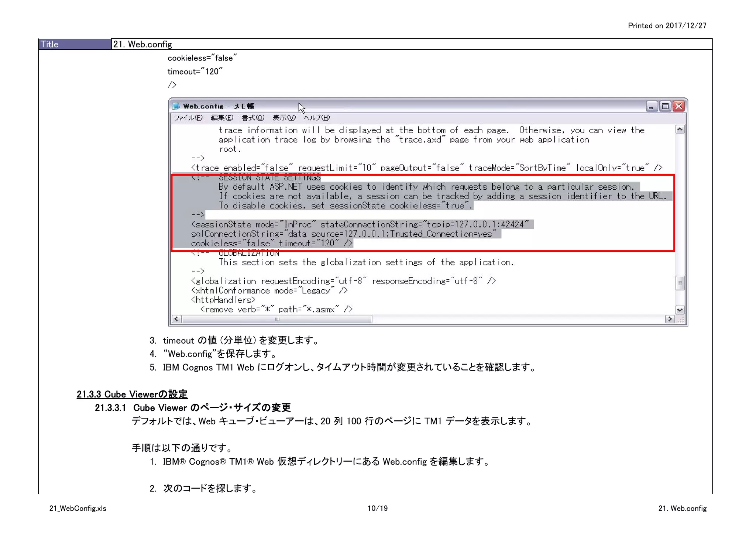Viewport: 756px width, 534px height.
Task: Click the line starting 'By default ASP.NET uses cookies'
Action: point(426,187)
